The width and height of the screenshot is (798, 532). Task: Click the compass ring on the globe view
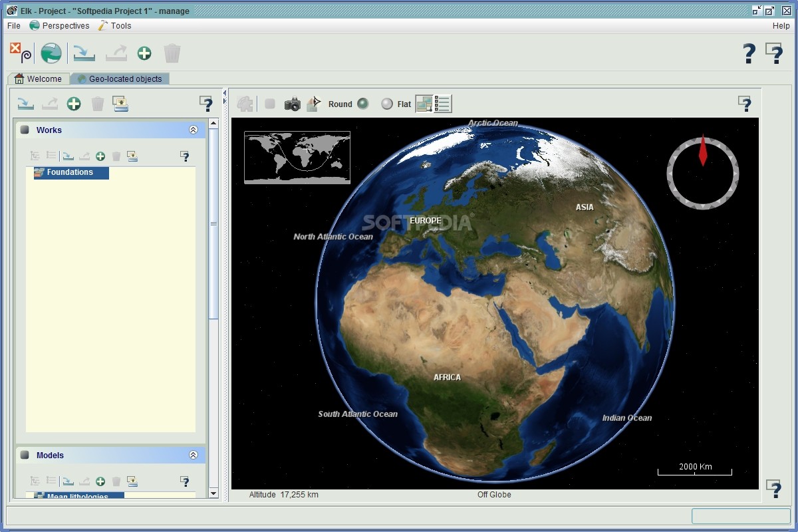tap(703, 174)
